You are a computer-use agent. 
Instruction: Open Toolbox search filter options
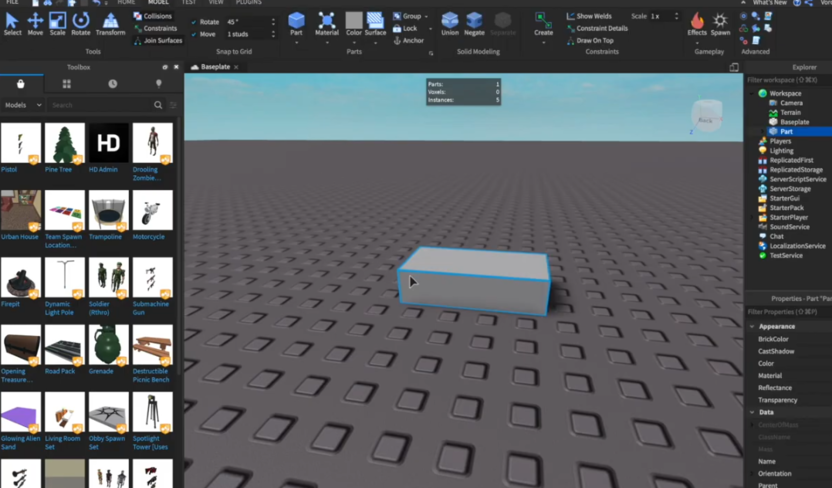(174, 105)
